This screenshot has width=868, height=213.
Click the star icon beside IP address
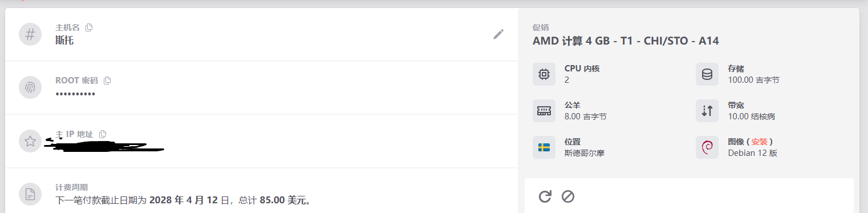tap(30, 141)
